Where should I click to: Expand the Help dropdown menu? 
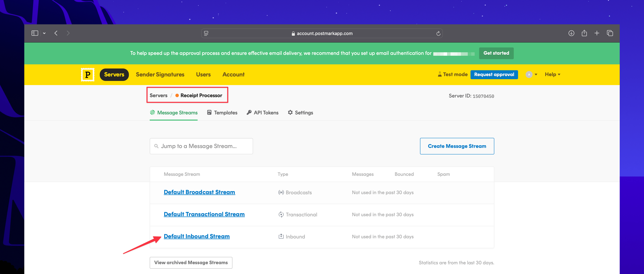tap(553, 74)
